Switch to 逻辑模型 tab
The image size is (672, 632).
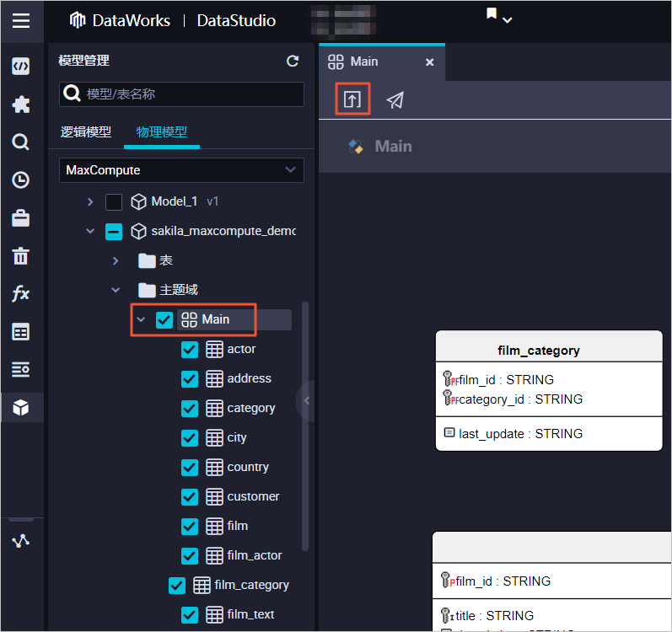click(x=86, y=132)
